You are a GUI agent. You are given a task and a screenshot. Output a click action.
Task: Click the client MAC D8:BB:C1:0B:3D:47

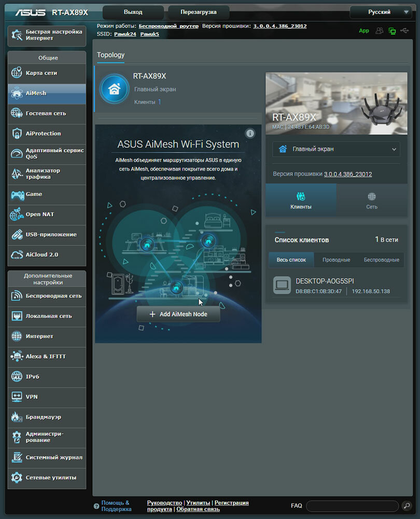click(318, 291)
